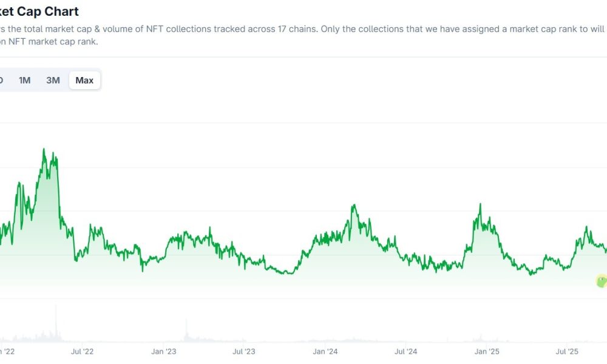Click the partially visible daily range option

pos(2,79)
